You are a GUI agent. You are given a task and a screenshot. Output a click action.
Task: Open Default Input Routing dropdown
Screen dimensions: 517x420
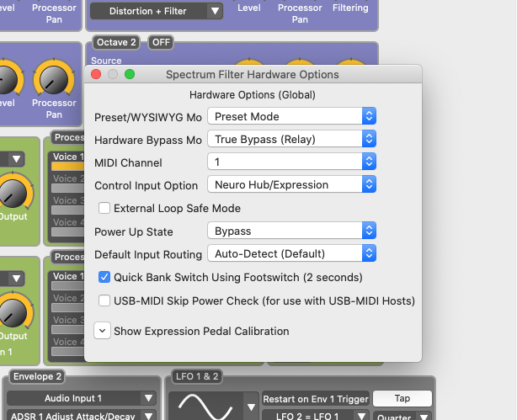(x=292, y=253)
